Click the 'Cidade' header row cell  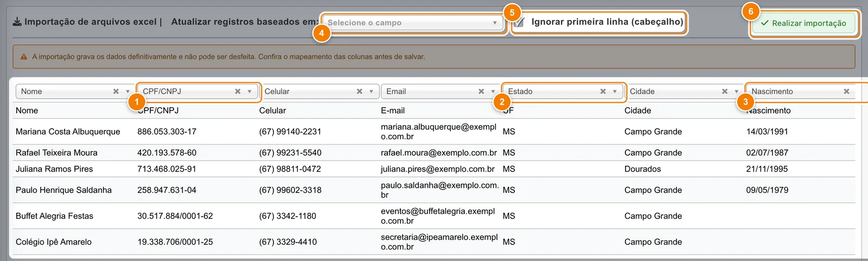coord(638,110)
